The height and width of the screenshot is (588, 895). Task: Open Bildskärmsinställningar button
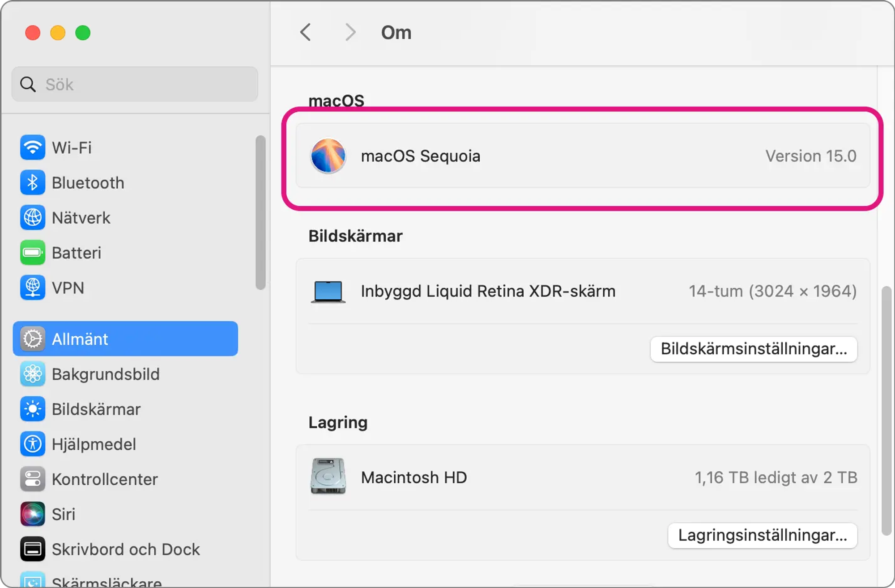[x=754, y=349]
